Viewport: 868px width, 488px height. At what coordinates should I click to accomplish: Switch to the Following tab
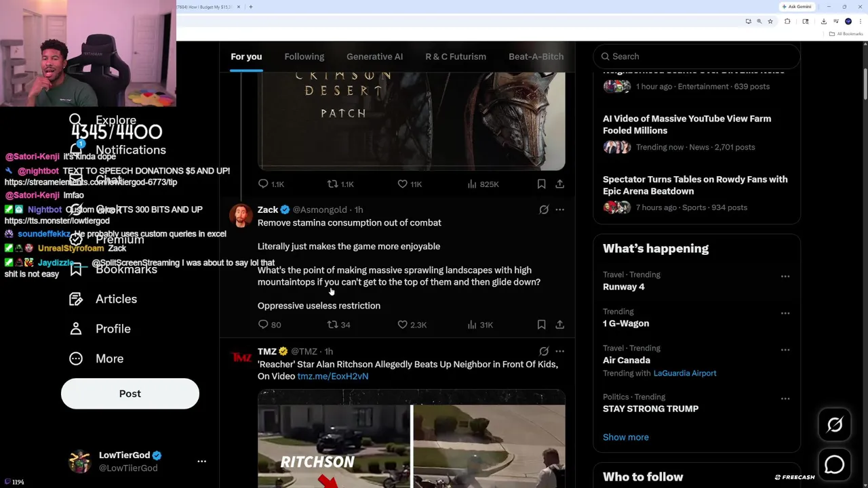(304, 56)
